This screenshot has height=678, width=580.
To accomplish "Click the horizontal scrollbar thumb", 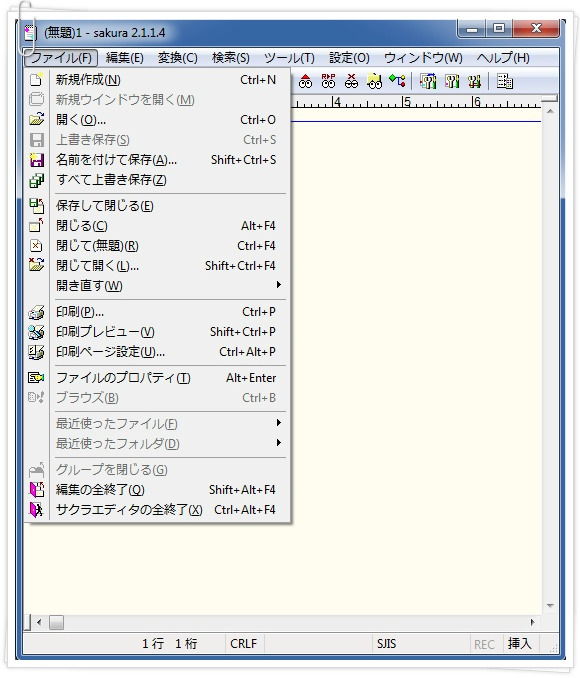I will [56, 623].
